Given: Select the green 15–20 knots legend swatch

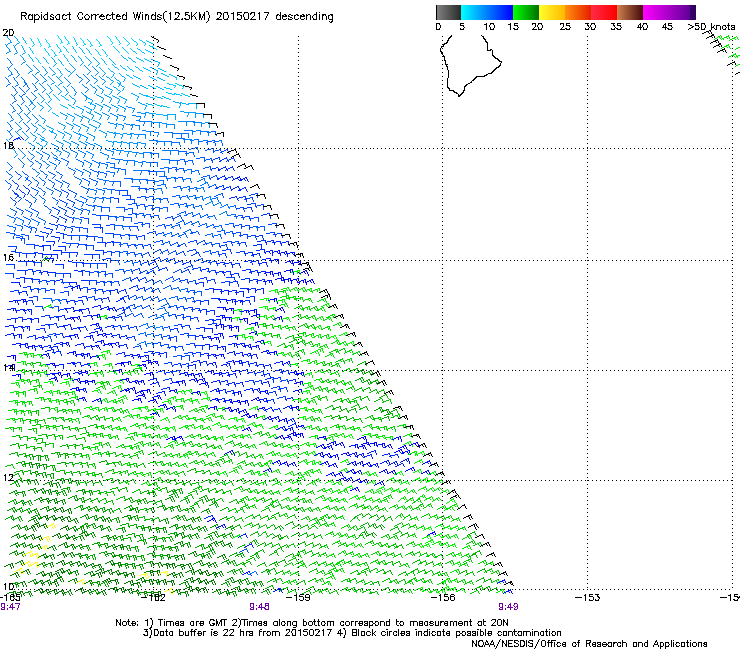Looking at the screenshot, I should coord(526,12).
